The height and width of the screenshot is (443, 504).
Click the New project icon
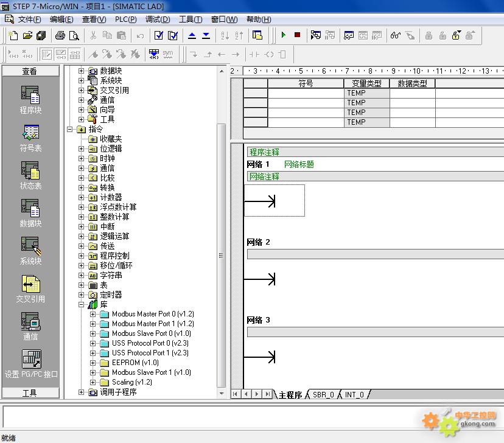(13, 35)
